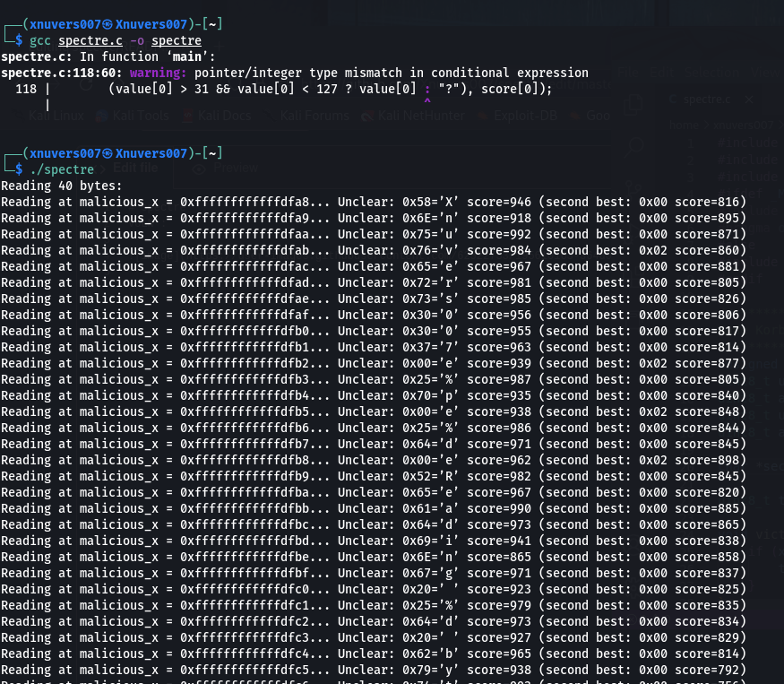Screen dimensions: 784x684
Task: Click the editor Search magnifier icon
Action: tap(634, 143)
